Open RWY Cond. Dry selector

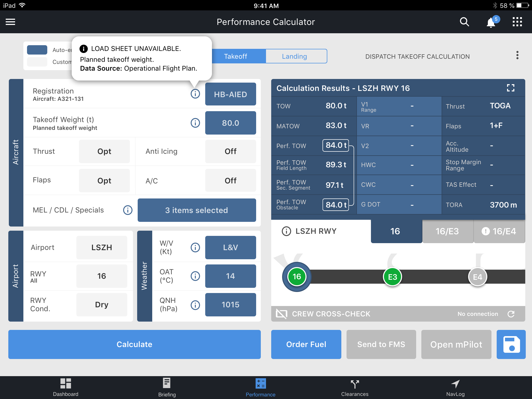102,305
